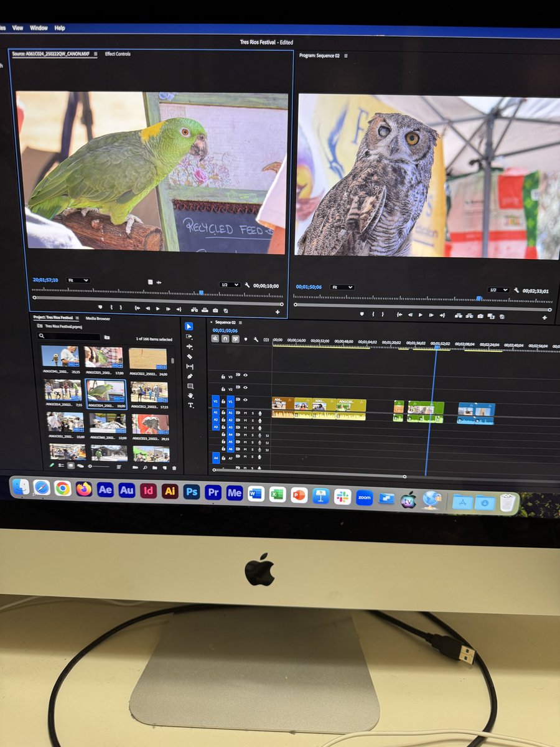This screenshot has height=747, width=560.
Task: Switch to Media Browser tab
Action: pos(98,318)
